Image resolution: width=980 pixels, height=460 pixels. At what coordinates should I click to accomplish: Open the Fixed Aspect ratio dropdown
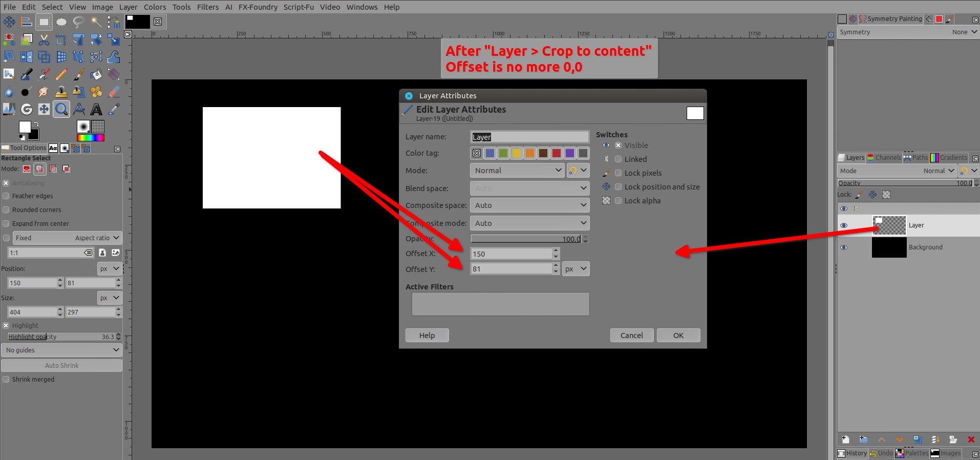[67, 238]
